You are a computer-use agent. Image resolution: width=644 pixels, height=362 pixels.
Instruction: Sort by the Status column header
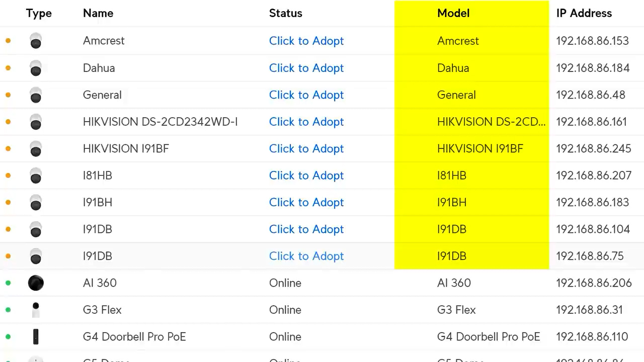(286, 13)
